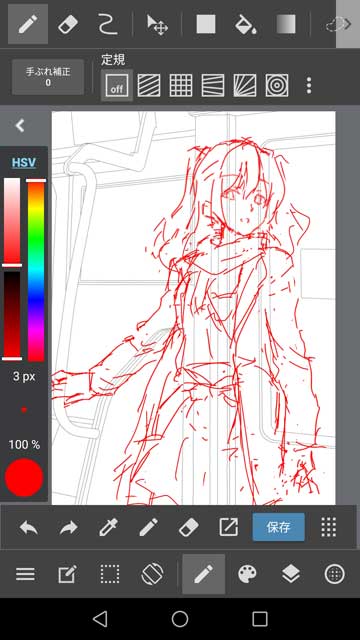Activate the eyedropper color picker
This screenshot has height=640, width=360.
(x=109, y=527)
